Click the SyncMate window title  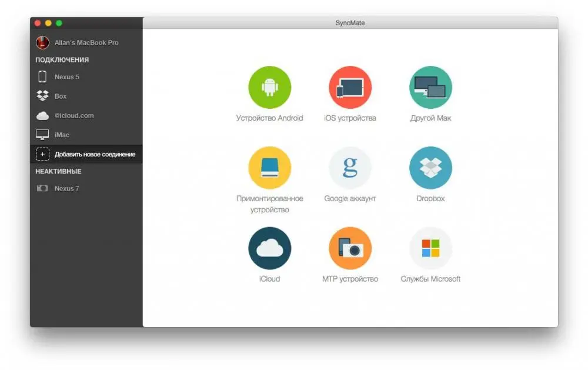coord(350,23)
